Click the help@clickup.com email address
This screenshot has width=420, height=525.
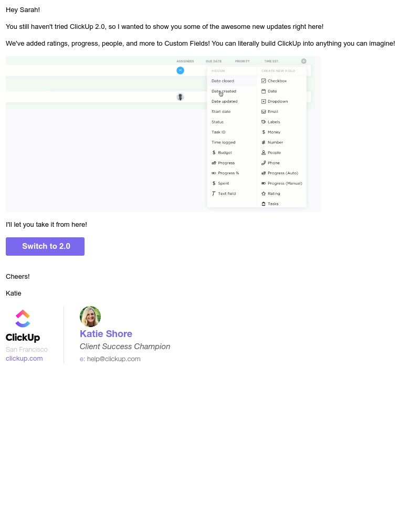(113, 359)
